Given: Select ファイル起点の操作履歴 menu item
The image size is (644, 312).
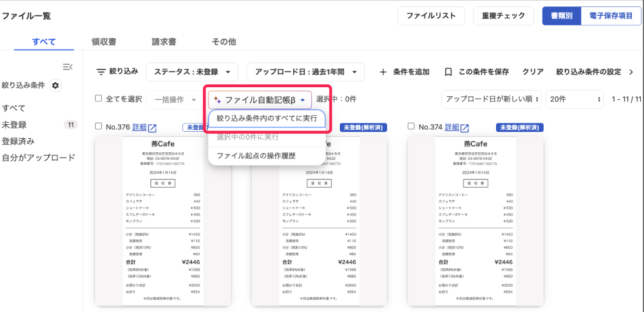Looking at the screenshot, I should click(x=267, y=156).
